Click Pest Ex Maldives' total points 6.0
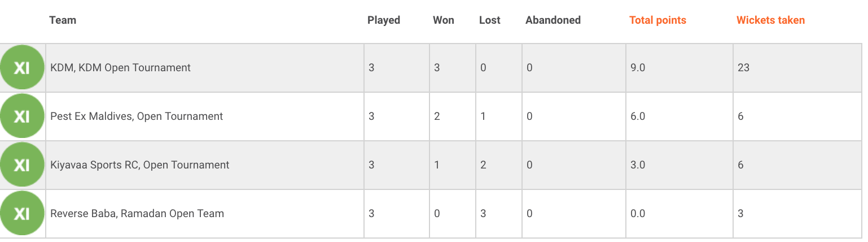 [x=638, y=116]
